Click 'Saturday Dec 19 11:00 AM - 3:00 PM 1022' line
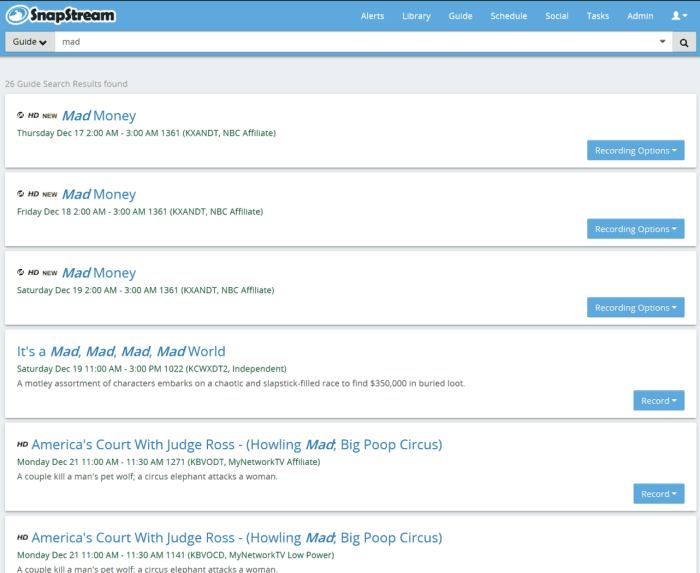The width and height of the screenshot is (700, 573). tap(152, 369)
